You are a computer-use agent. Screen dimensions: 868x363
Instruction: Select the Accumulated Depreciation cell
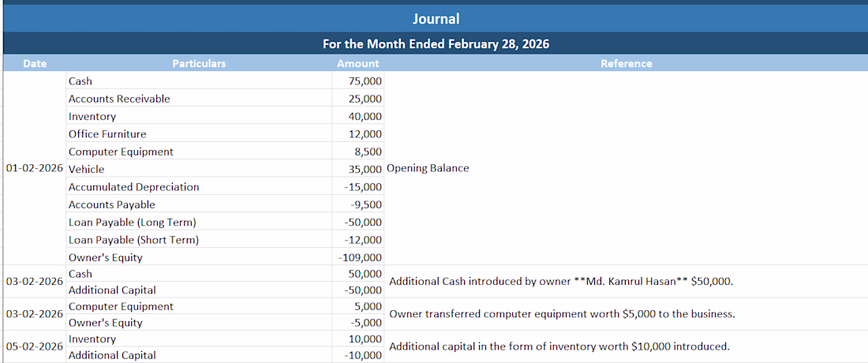[199, 187]
